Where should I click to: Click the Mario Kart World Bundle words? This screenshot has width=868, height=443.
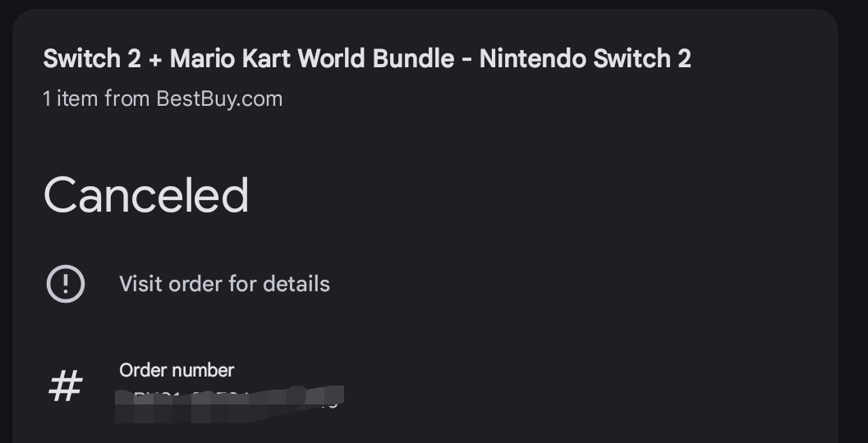(x=312, y=58)
